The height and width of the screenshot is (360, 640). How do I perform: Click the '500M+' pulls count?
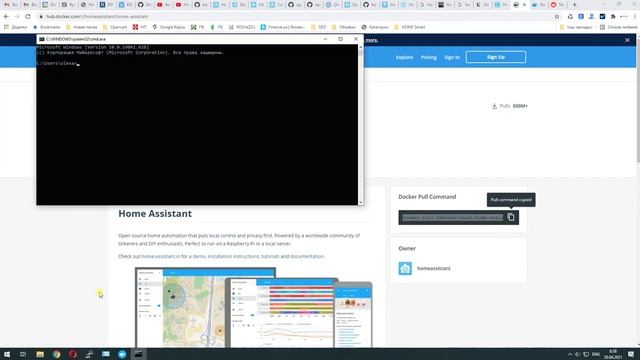pyautogui.click(x=520, y=106)
